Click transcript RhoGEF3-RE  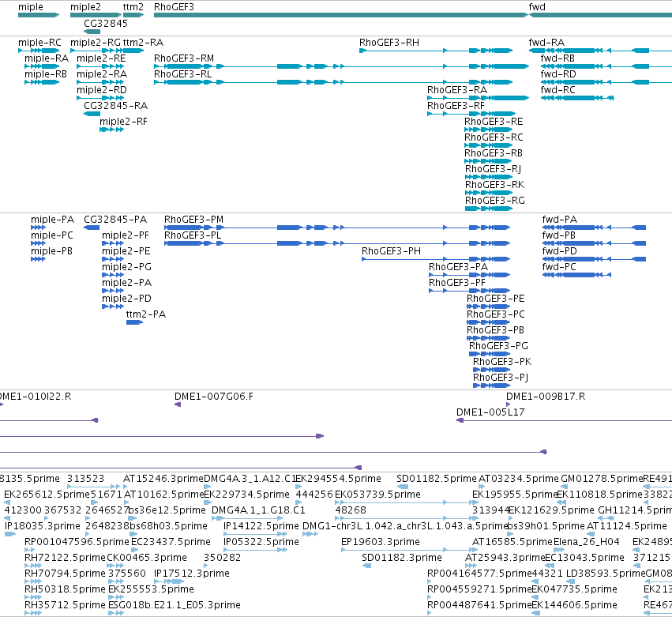(x=489, y=130)
